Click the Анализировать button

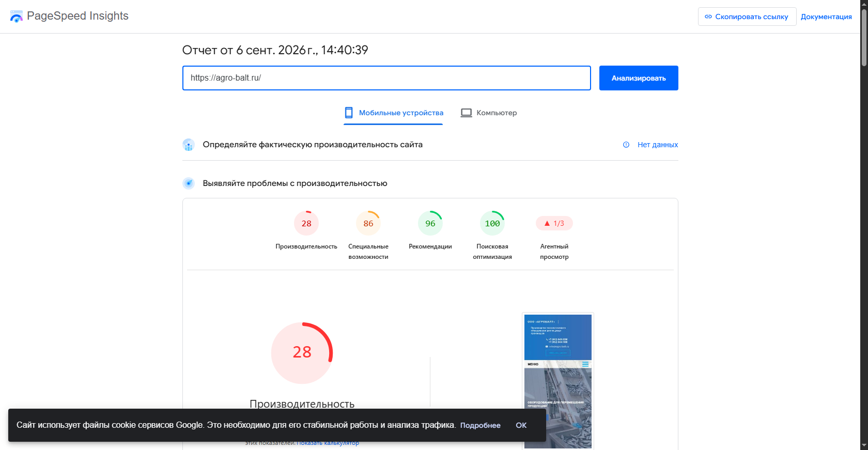[x=639, y=78]
